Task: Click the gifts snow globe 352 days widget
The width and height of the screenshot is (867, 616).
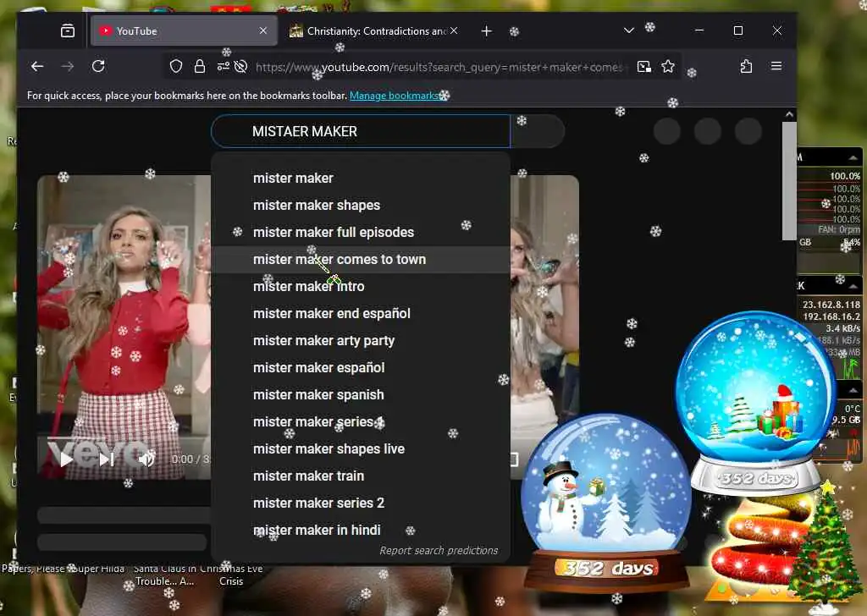Action: [756, 402]
